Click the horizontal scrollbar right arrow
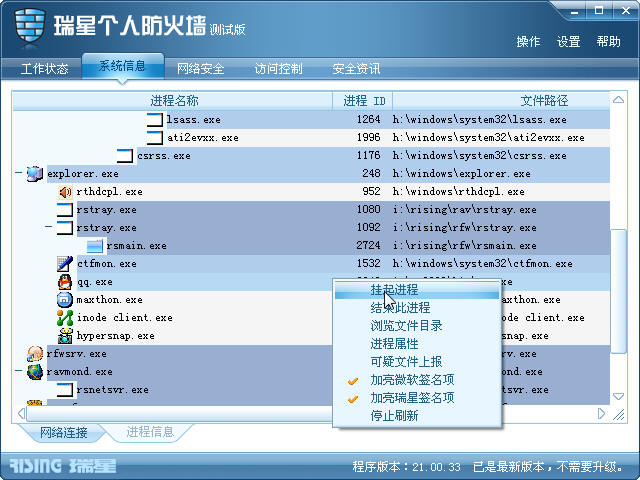This screenshot has width=640, height=480. point(601,414)
